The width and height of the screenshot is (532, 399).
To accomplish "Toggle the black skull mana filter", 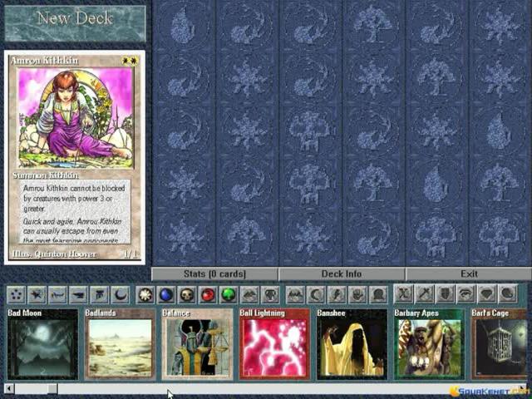I will coord(187,294).
